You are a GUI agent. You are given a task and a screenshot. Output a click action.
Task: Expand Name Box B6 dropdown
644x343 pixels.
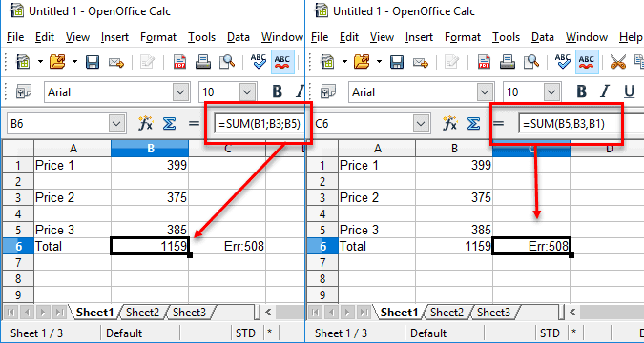[x=116, y=124]
